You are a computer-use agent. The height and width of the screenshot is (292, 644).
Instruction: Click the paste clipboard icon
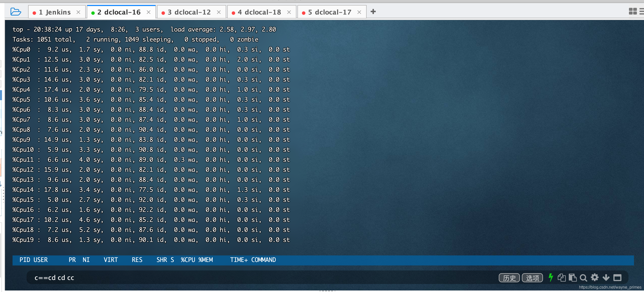(x=573, y=277)
